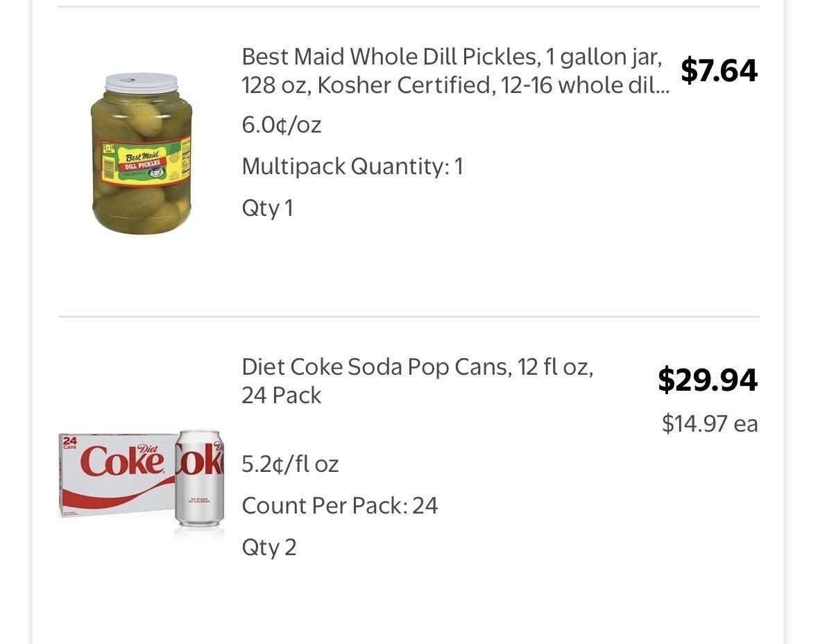Select the 6.0¢/oz unit price

point(282,125)
